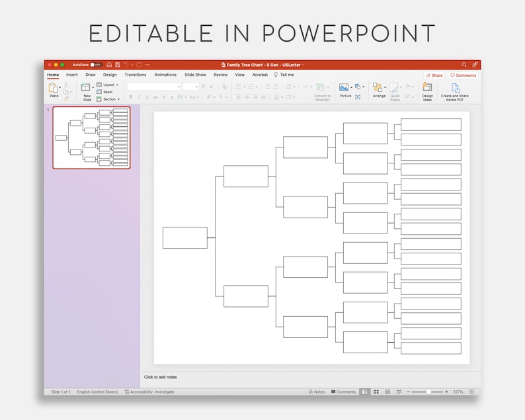Expand the Paste options arrow
The height and width of the screenshot is (420, 525).
pyautogui.click(x=60, y=87)
